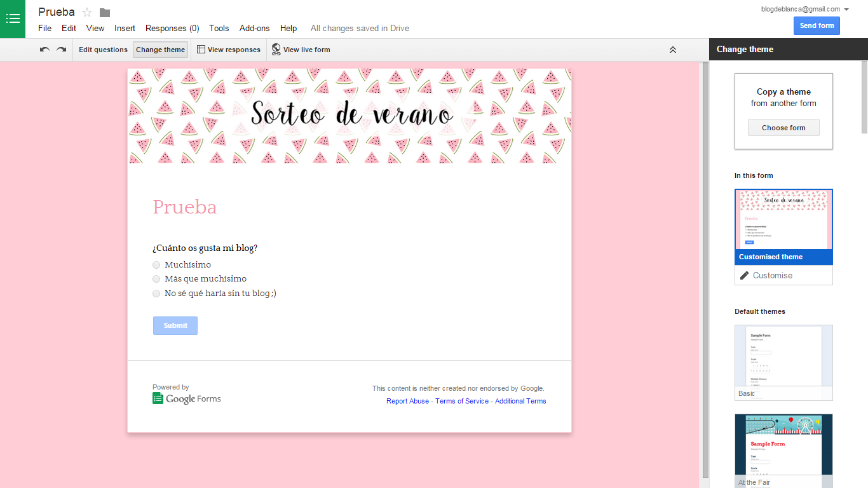Viewport: 868px width, 488px height.
Task: Click the Google Forms logo
Action: click(186, 397)
